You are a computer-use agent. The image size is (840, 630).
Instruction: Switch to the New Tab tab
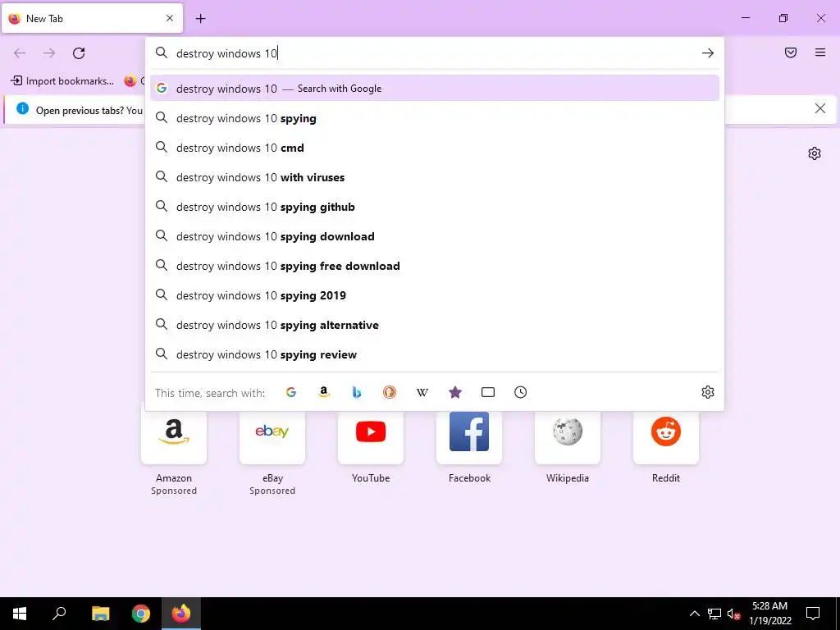click(92, 18)
